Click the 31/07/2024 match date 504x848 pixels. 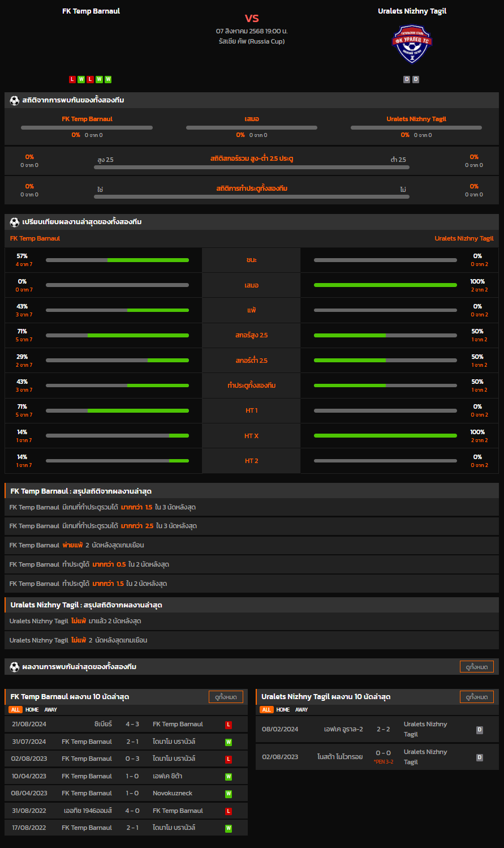[x=29, y=742]
